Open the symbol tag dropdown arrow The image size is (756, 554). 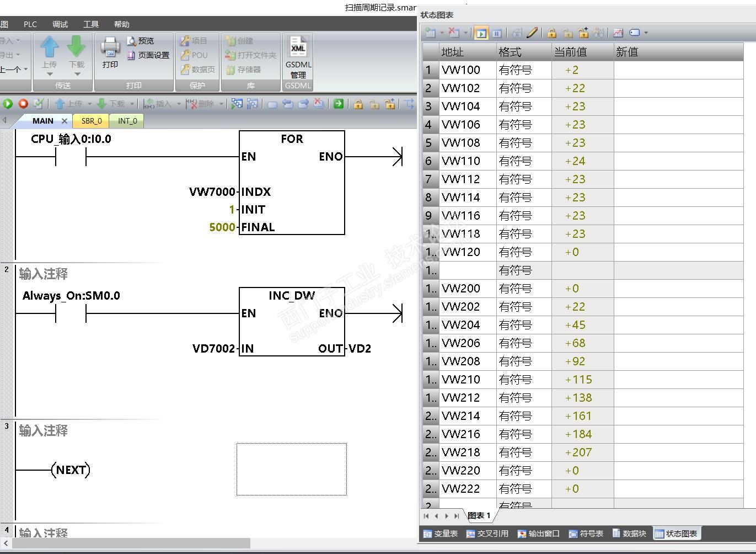646,33
